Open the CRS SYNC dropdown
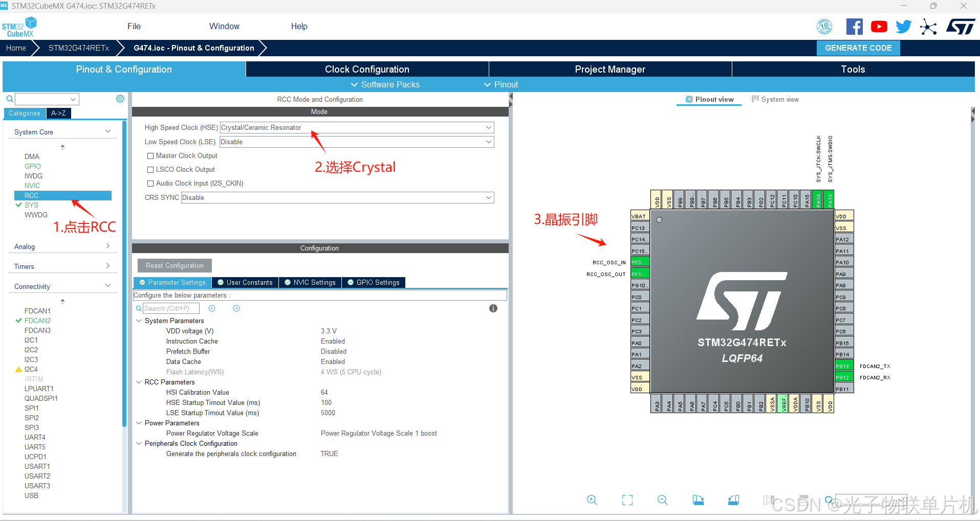The width and height of the screenshot is (980, 521). click(x=338, y=197)
